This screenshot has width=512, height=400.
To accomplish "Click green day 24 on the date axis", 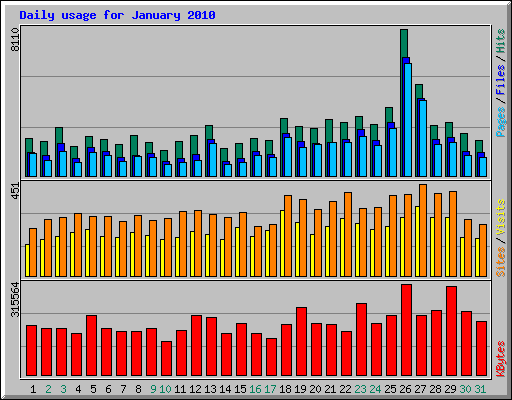I will click(x=375, y=389).
